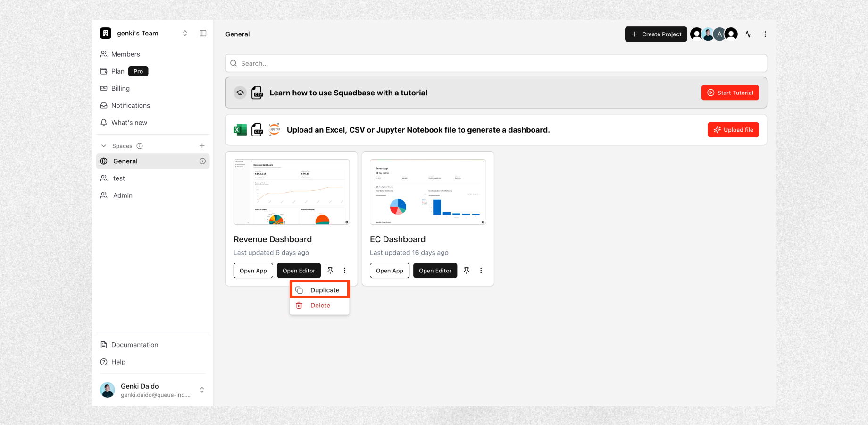This screenshot has height=425, width=868.
Task: Open the Revenue Dashboard thumbnail
Action: 292,192
